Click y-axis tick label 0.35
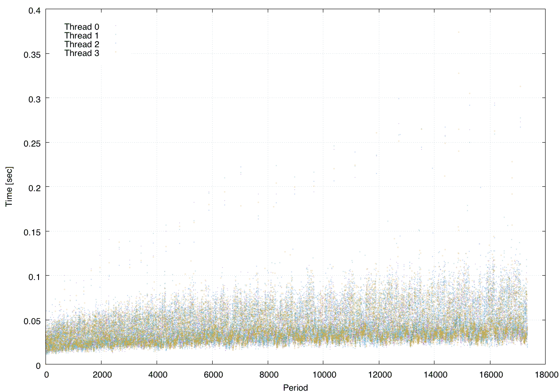The height and width of the screenshot is (392, 560). (x=32, y=54)
